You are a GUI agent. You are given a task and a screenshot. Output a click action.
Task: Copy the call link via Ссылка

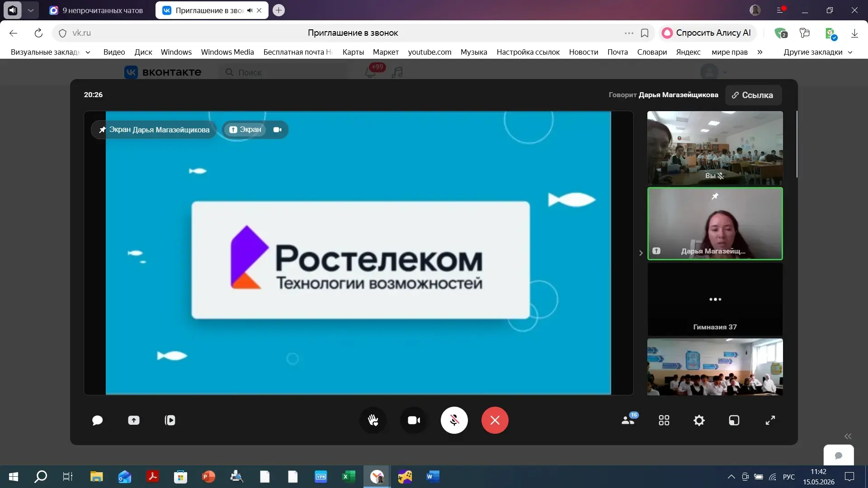(753, 95)
